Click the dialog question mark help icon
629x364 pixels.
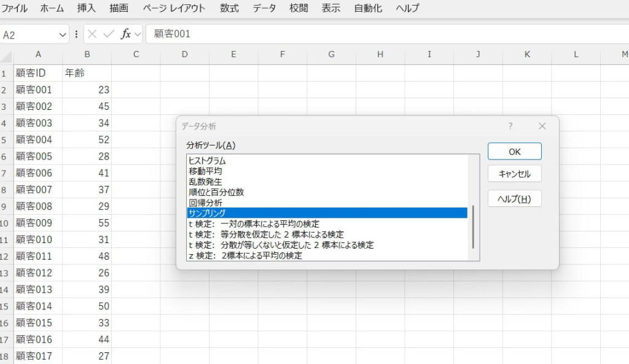pyautogui.click(x=510, y=126)
